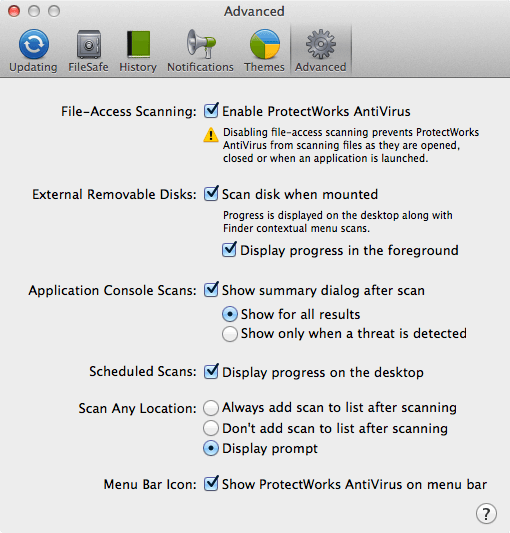
Task: Select the Advanced gear toolbar item
Action: coord(321,51)
